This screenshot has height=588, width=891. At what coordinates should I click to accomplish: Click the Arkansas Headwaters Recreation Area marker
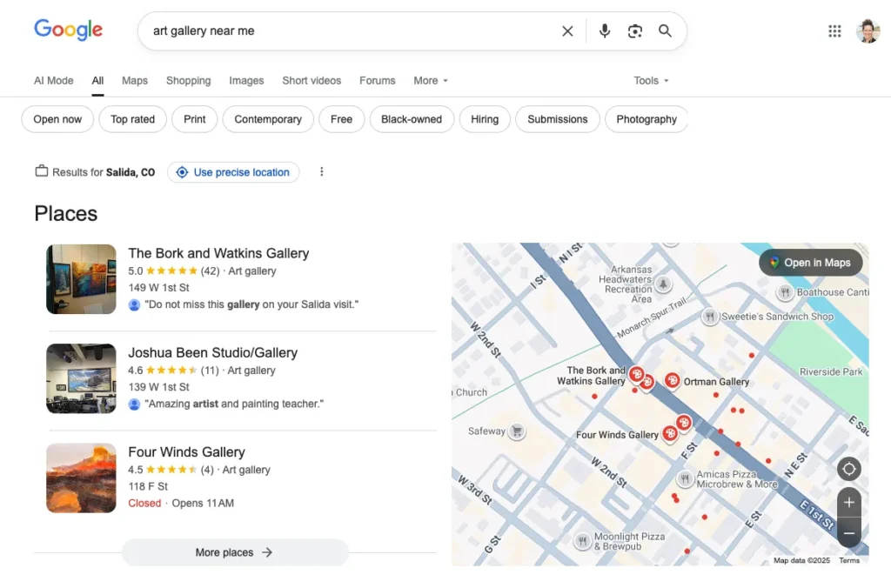coord(663,283)
